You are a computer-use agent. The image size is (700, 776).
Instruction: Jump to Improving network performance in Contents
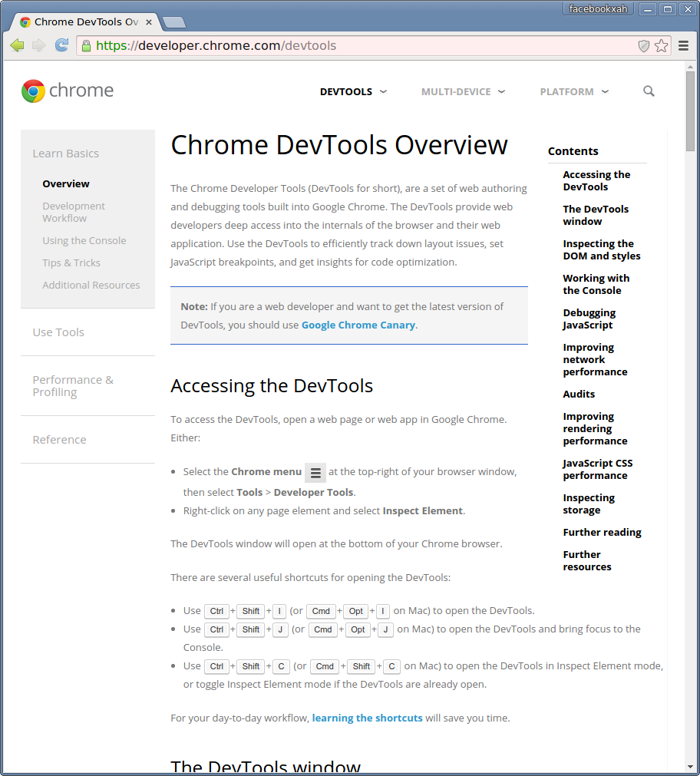[595, 360]
